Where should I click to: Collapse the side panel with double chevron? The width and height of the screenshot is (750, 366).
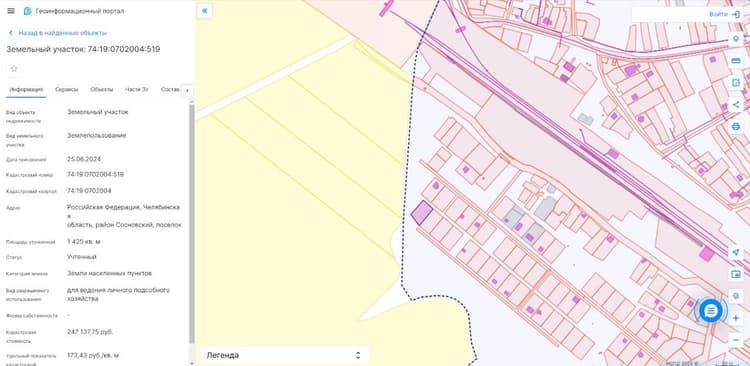point(204,11)
